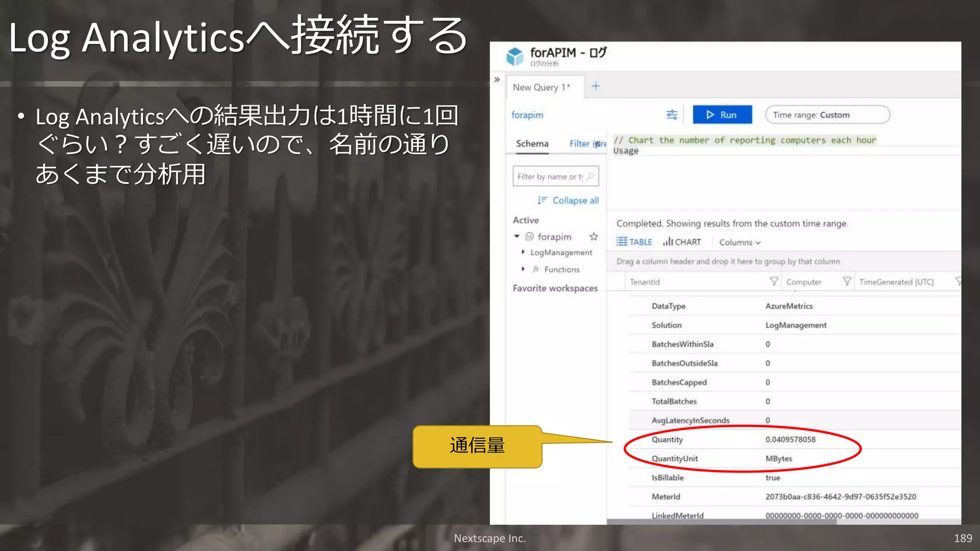This screenshot has height=551, width=980.
Task: Switch results to CHART view
Action: click(x=682, y=242)
